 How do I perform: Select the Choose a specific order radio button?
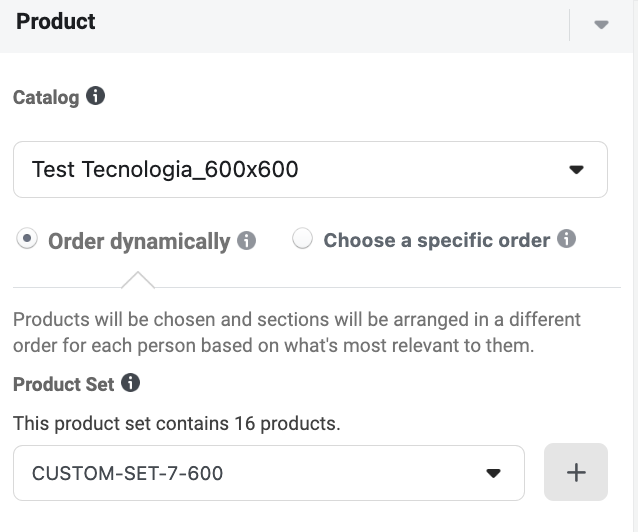point(302,239)
